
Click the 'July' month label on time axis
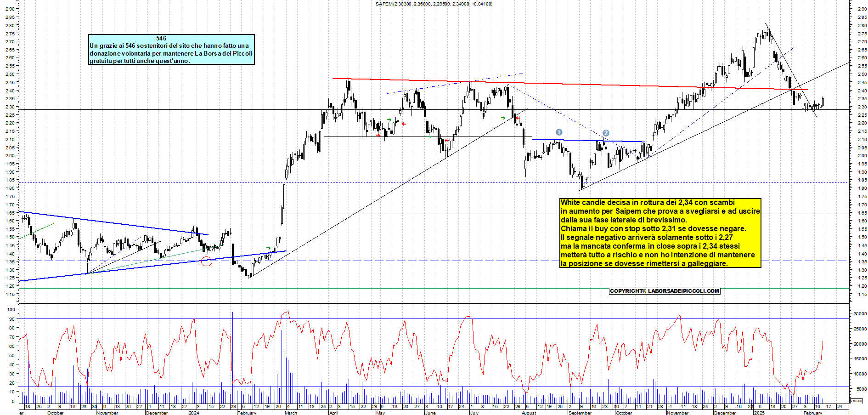(474, 413)
